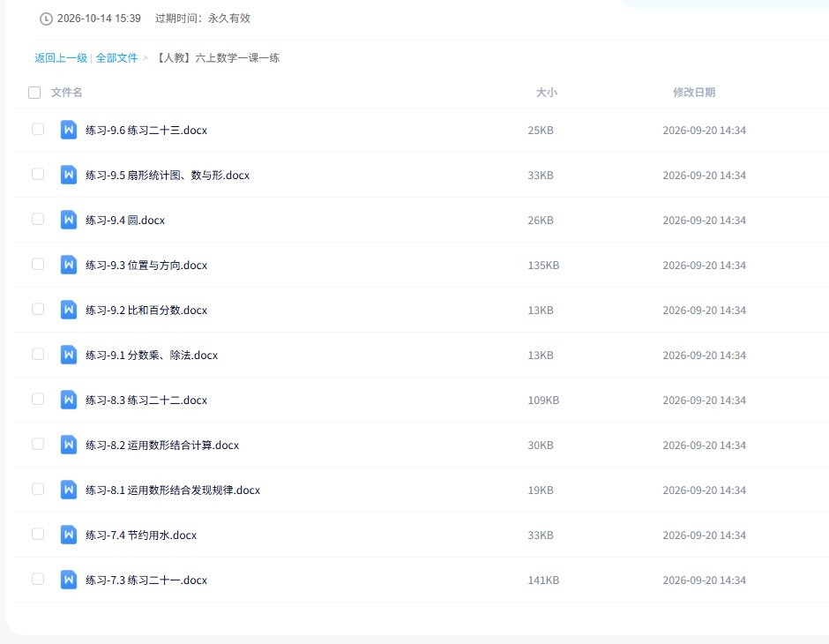Select the checkbox for 练习-7.3 练习二十一.docx
Viewport: 829px width, 644px height.
tap(38, 579)
